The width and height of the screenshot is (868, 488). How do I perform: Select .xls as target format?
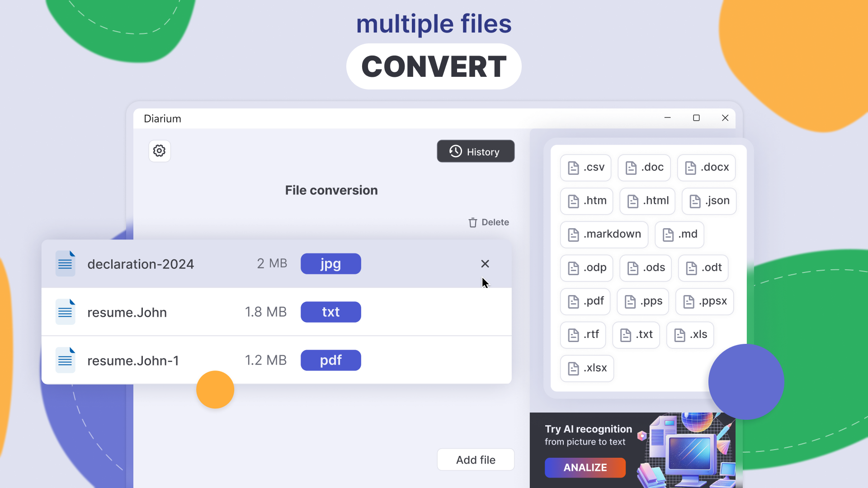690,335
